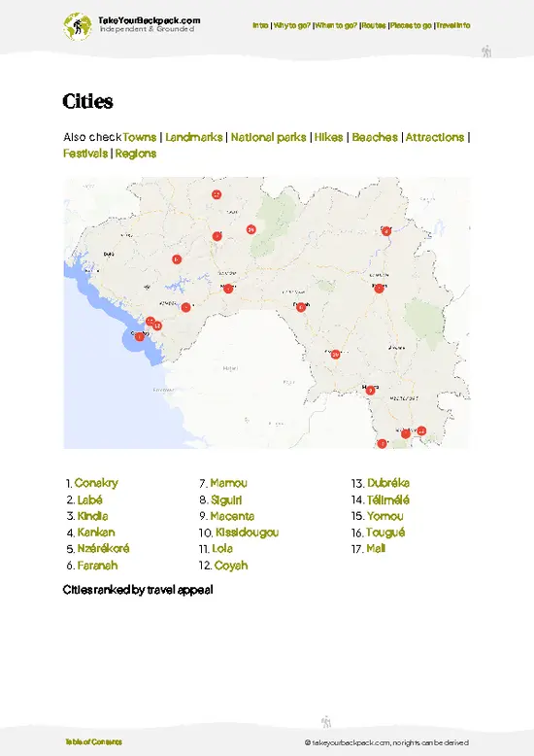
Task: Open Macenta in the city list
Action: 232,516
